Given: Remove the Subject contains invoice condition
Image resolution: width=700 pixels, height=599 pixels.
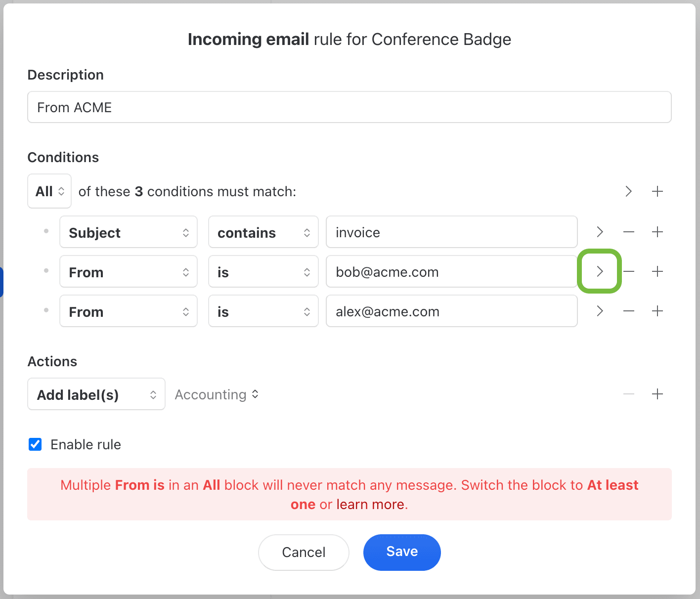Looking at the screenshot, I should click(x=629, y=232).
